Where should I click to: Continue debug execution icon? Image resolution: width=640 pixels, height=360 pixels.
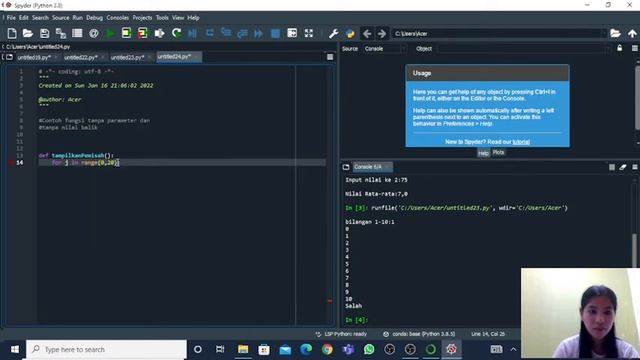pos(259,33)
